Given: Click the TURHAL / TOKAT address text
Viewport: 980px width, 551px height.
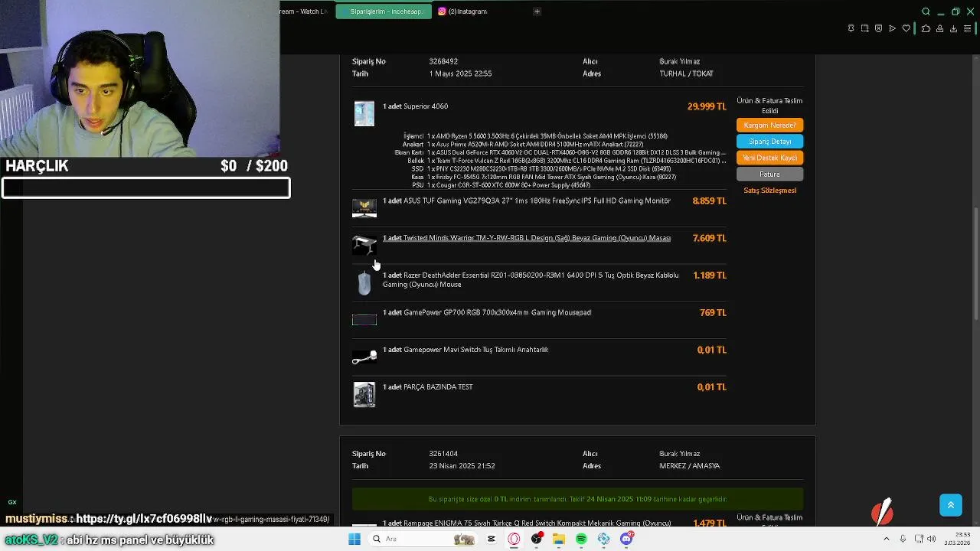Looking at the screenshot, I should 686,73.
